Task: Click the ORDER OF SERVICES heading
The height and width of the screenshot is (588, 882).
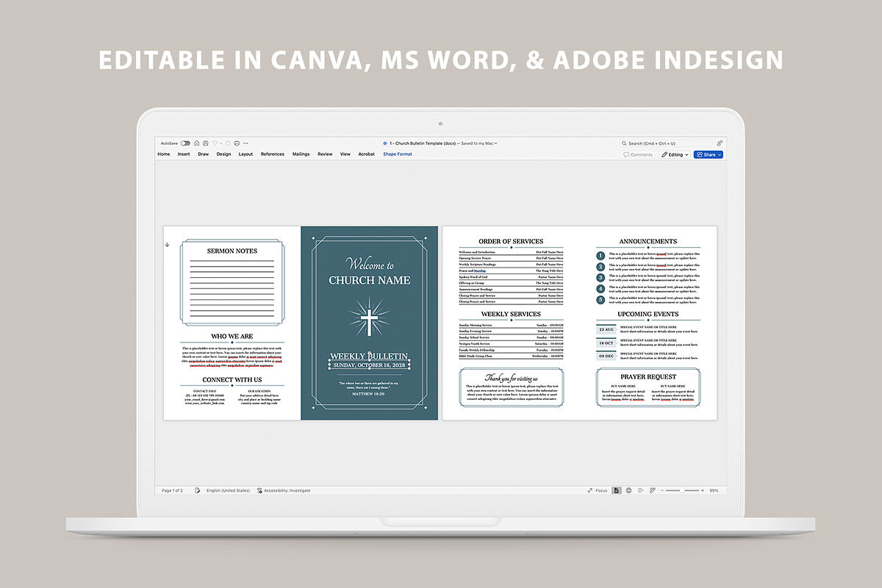Action: [x=511, y=241]
